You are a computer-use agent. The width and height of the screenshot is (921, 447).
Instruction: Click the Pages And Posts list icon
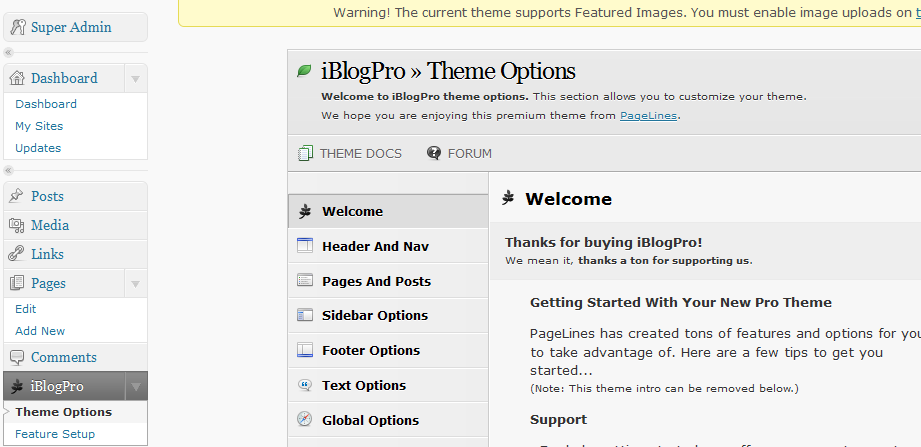(x=305, y=281)
